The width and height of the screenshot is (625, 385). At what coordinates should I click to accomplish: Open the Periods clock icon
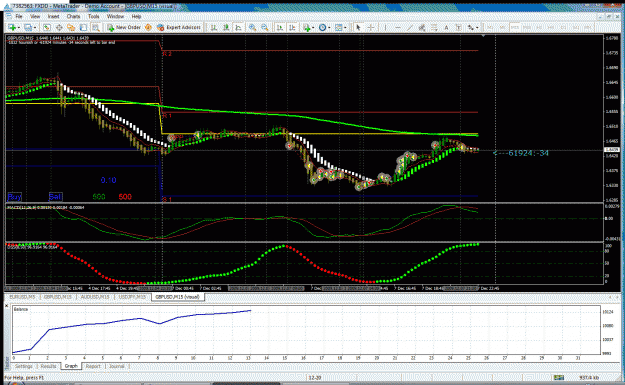point(322,28)
